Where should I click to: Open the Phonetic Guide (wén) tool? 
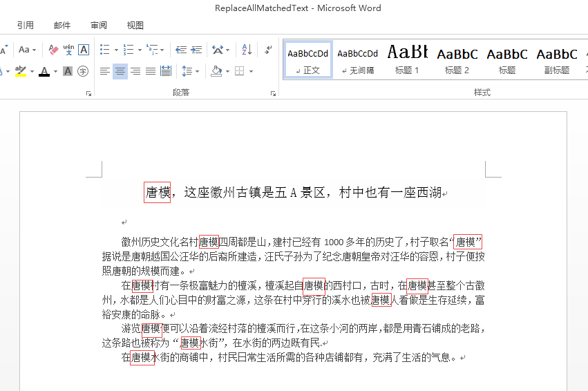(x=68, y=50)
